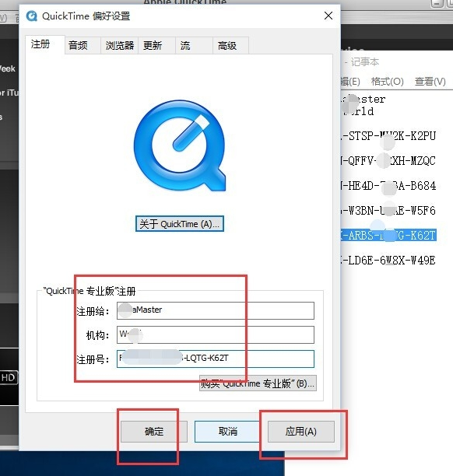Click the key line ending W5F6 in Notepad
The width and height of the screenshot is (453, 476).
coord(388,210)
